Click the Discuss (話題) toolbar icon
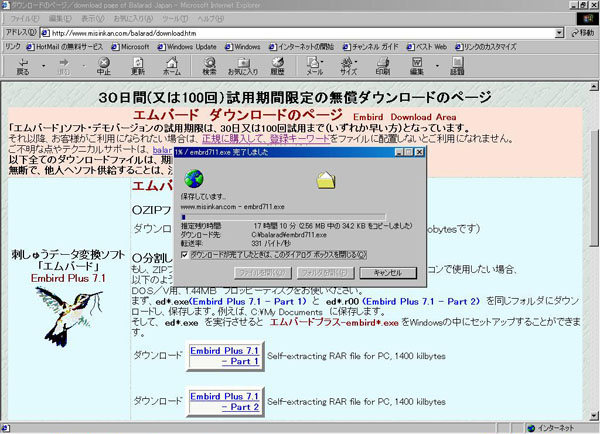Viewport: 600px width, 434px height. coord(457,66)
